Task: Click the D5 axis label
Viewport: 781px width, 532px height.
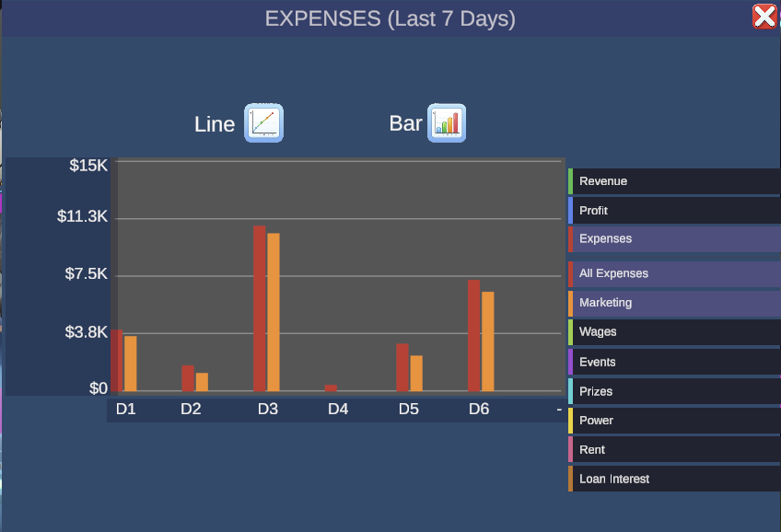Action: (409, 409)
